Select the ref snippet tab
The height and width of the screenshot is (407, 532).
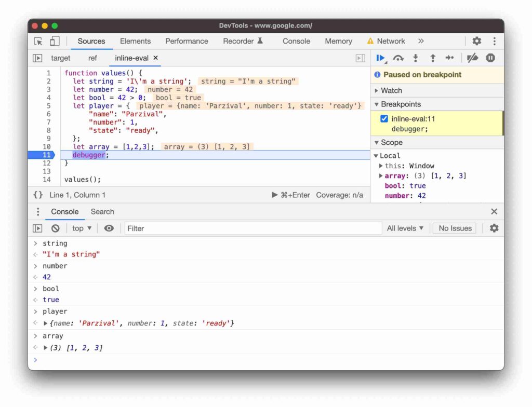coord(92,58)
